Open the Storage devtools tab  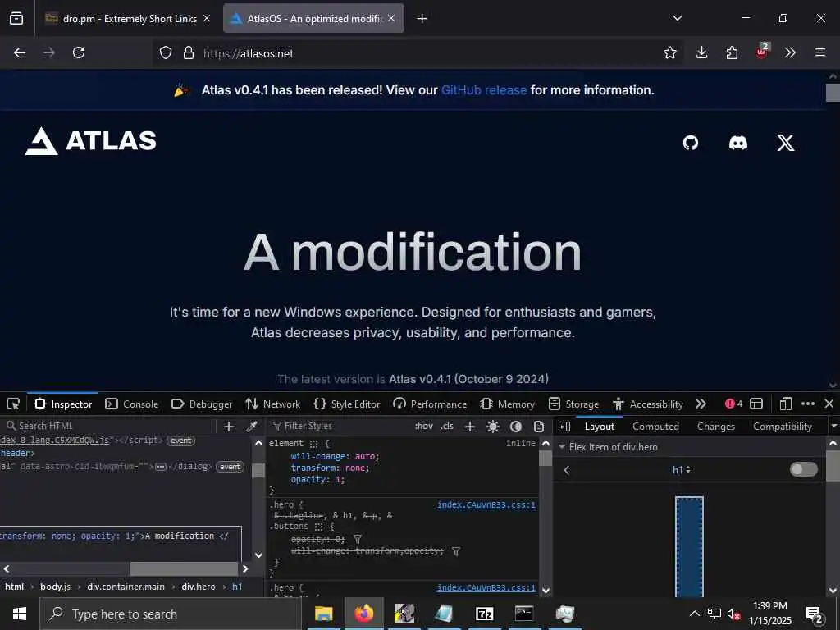coord(573,404)
